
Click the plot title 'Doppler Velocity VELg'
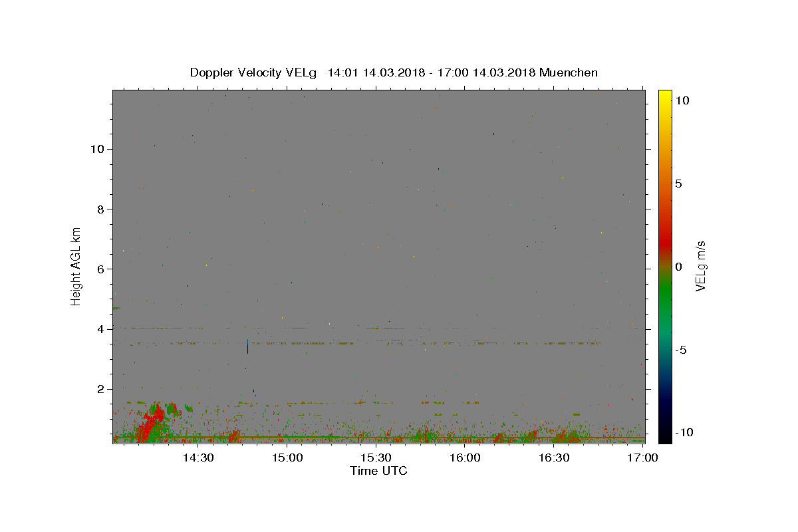point(252,72)
